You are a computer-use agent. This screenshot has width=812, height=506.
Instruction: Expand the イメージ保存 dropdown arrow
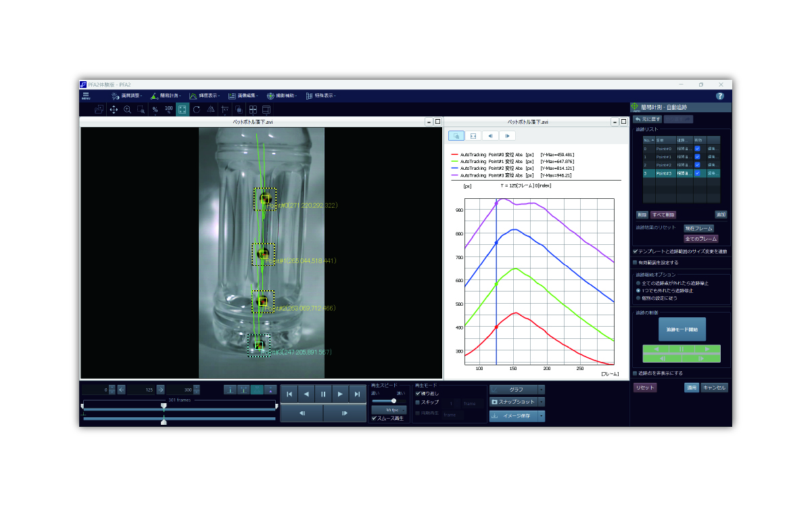click(x=541, y=416)
